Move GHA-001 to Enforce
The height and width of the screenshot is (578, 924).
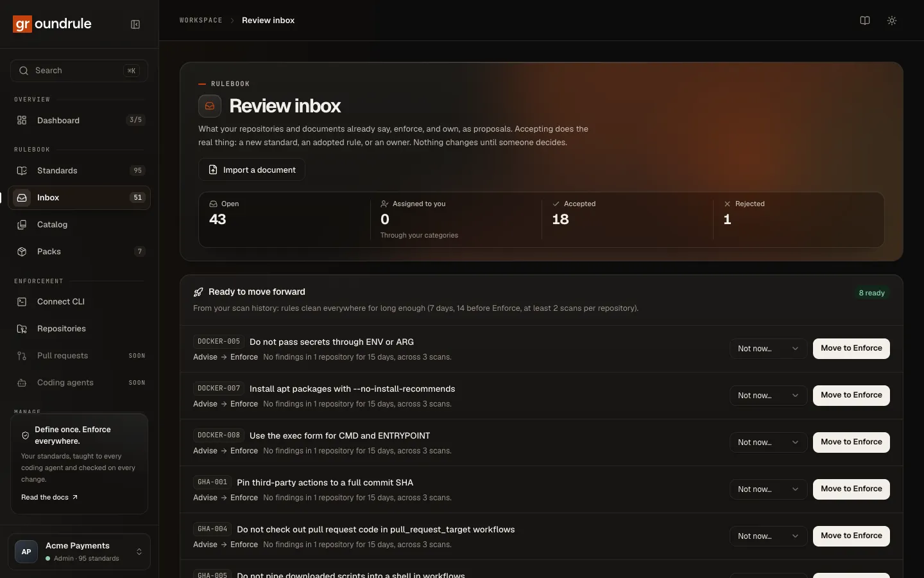click(851, 489)
